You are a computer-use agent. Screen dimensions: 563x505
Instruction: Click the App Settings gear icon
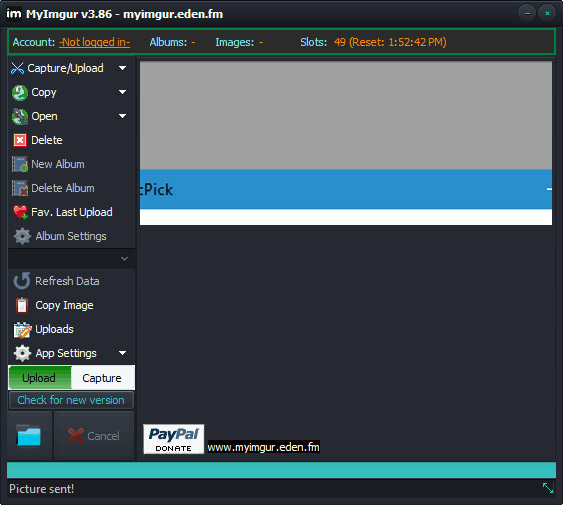tap(22, 353)
